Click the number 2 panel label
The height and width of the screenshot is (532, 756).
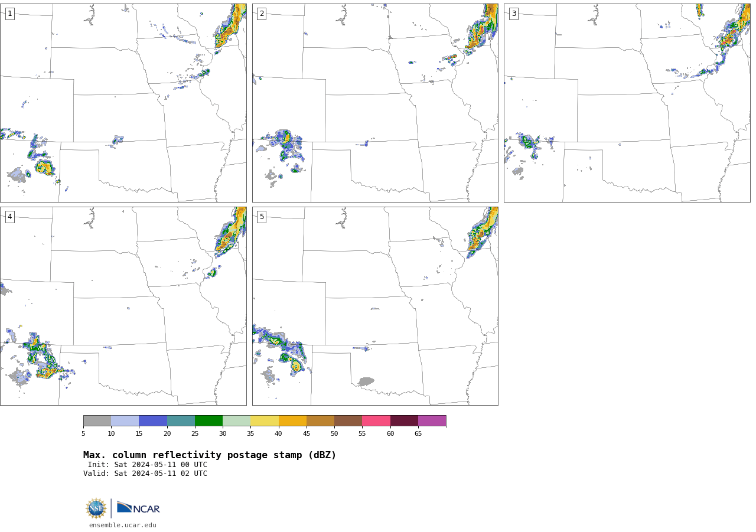[x=262, y=14]
